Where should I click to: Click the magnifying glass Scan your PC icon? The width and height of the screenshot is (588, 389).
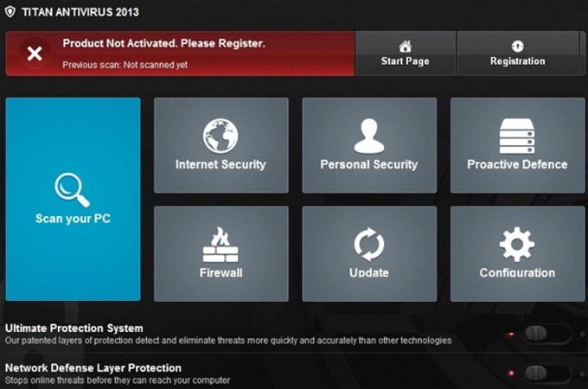pos(72,188)
